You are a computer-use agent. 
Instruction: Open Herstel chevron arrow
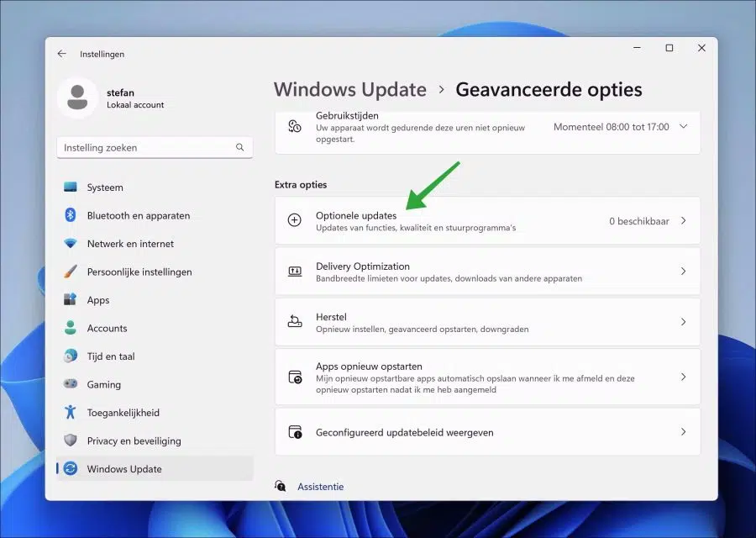[x=683, y=322]
